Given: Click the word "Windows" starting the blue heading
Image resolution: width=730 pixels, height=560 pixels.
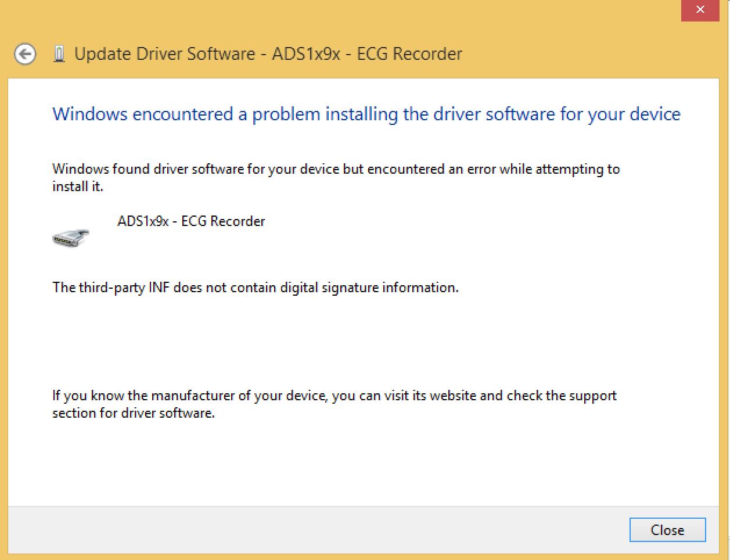Looking at the screenshot, I should (x=89, y=114).
